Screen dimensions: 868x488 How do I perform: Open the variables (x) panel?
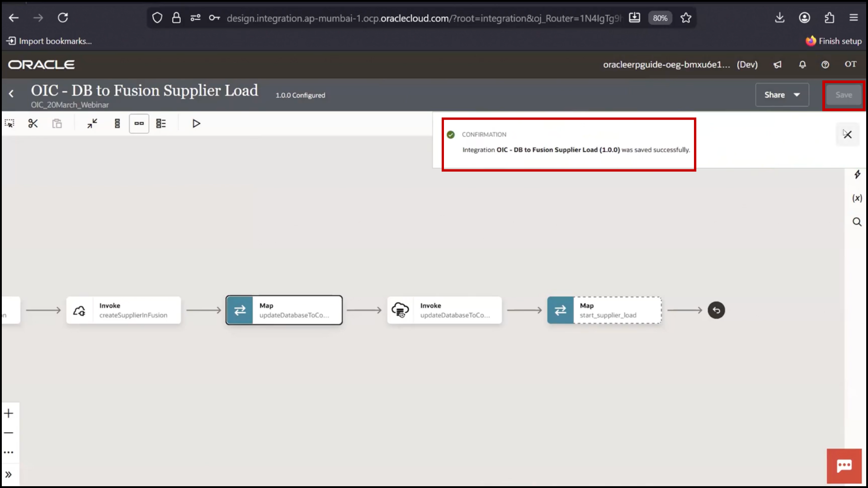point(857,198)
